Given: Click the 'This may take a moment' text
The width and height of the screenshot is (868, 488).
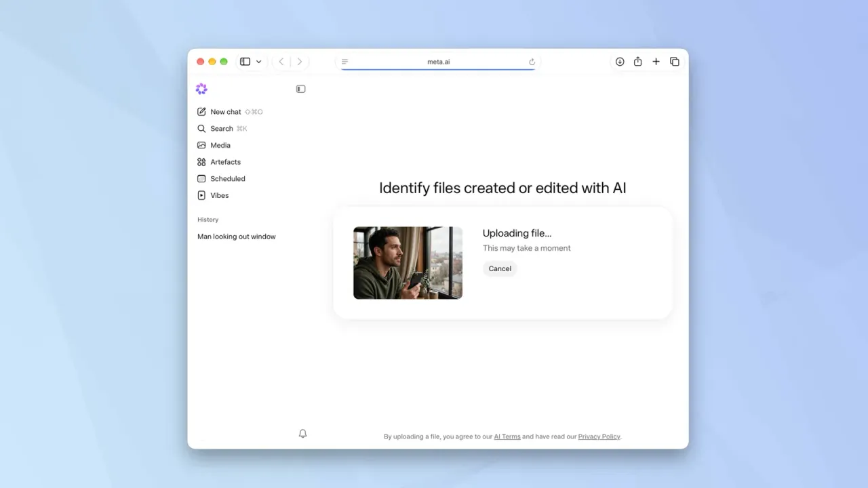Looking at the screenshot, I should [x=527, y=248].
